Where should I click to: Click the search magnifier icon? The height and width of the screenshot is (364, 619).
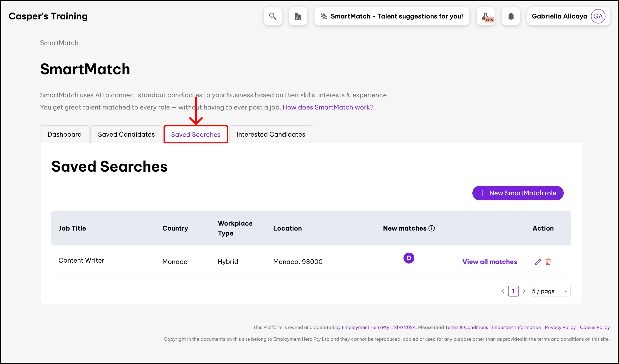273,16
